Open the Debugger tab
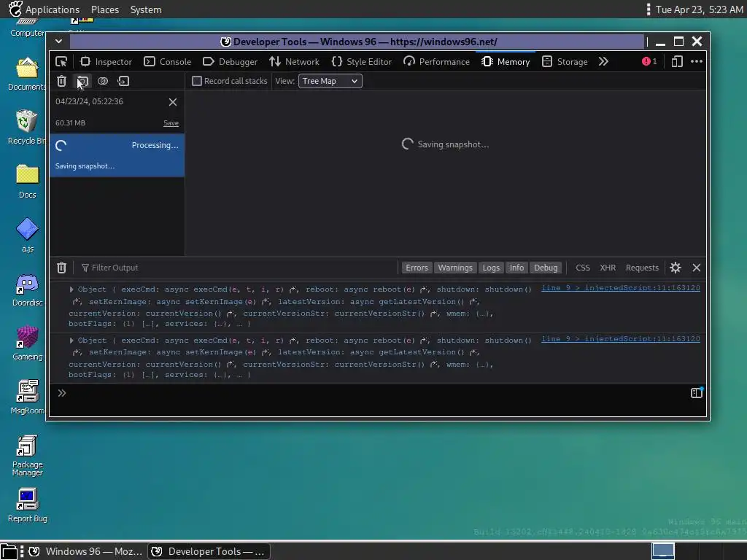The image size is (747, 560). [230, 61]
